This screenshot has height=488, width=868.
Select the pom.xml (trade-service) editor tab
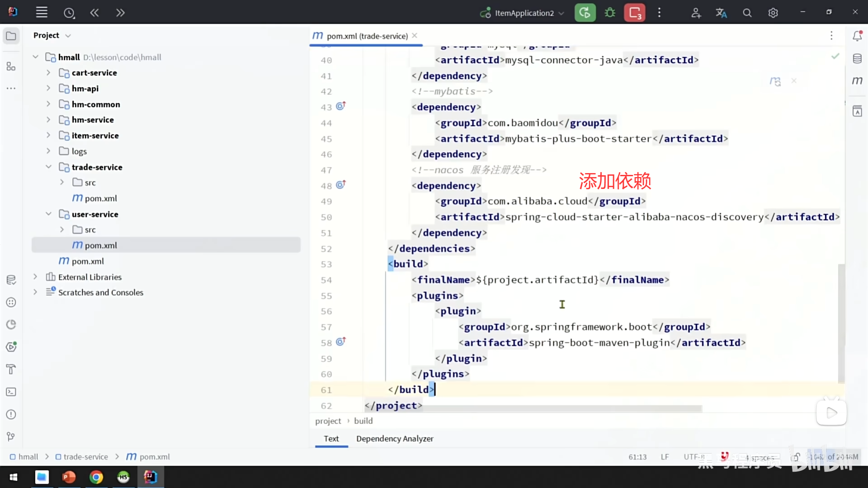point(367,36)
